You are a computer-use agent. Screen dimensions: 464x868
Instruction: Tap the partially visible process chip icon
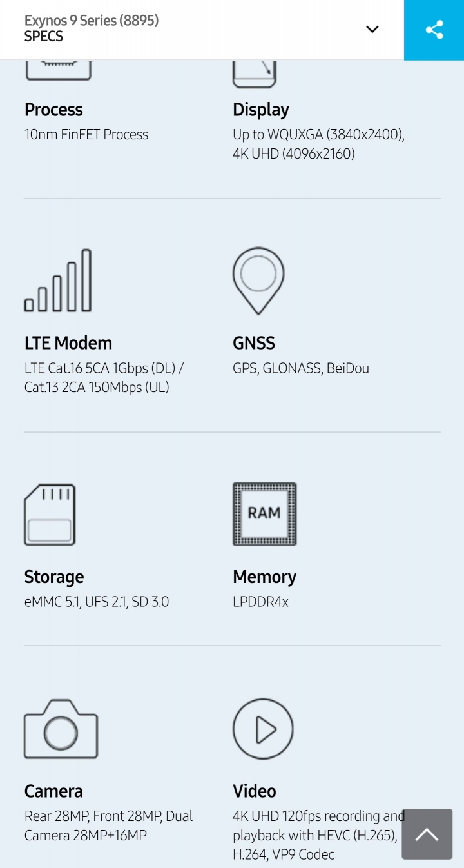point(59,70)
